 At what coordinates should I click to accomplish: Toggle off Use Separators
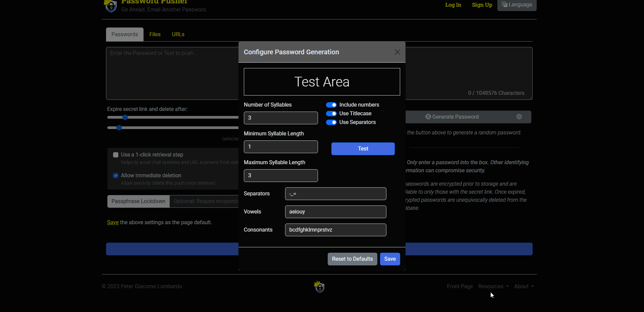click(331, 122)
